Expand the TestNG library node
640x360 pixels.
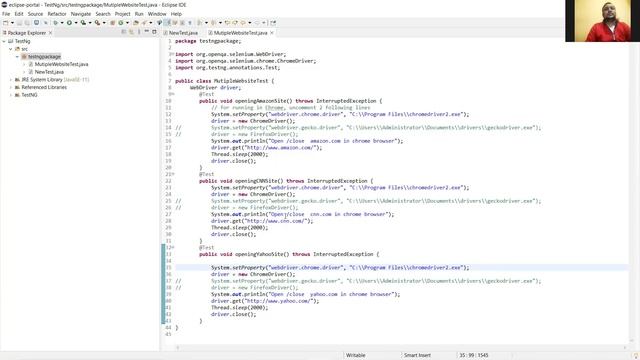point(11,95)
